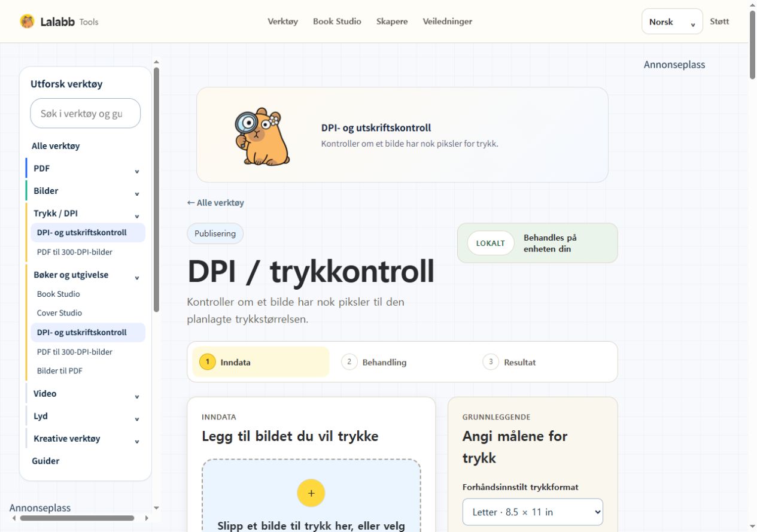Expand the Lyd category chevron
Viewport: 757px width, 532px height.
click(x=136, y=418)
